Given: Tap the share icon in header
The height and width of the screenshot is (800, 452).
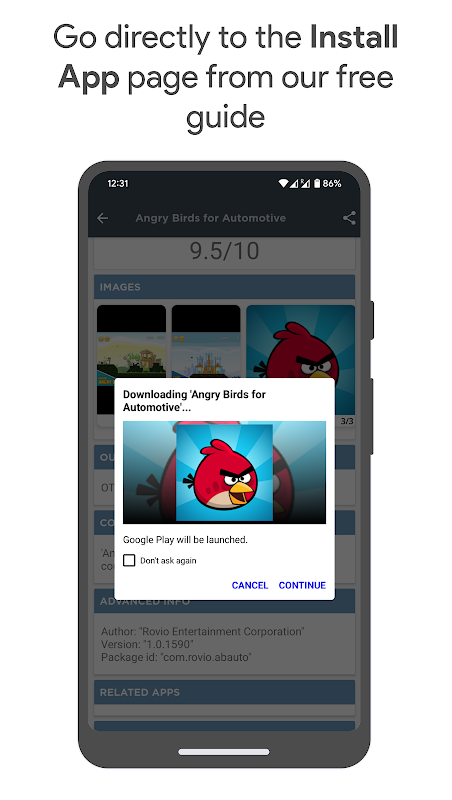Looking at the screenshot, I should [349, 218].
